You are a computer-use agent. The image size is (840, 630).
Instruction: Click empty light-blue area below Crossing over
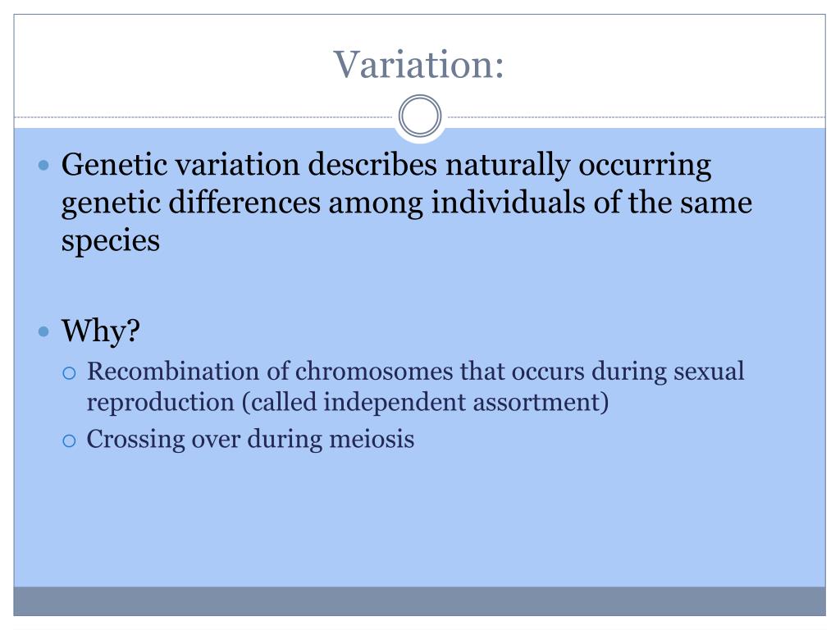pyautogui.click(x=419, y=519)
